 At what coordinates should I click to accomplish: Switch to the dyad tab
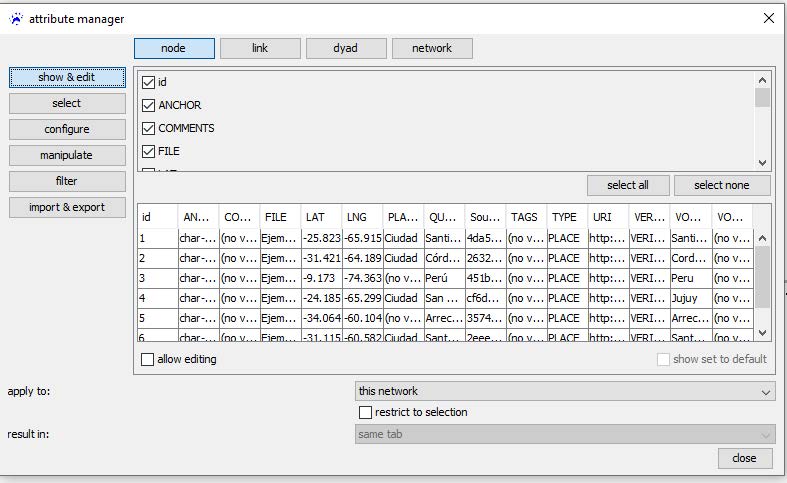click(346, 48)
